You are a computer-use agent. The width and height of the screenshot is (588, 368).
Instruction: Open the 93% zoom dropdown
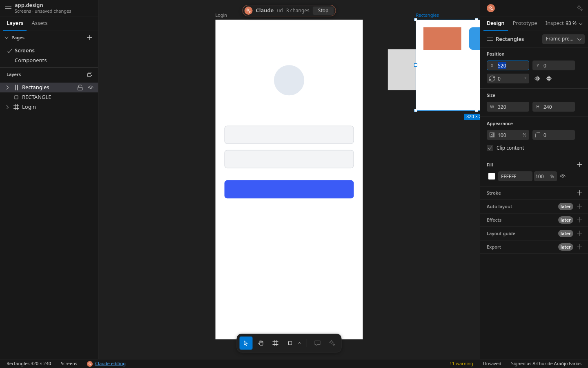click(x=574, y=23)
